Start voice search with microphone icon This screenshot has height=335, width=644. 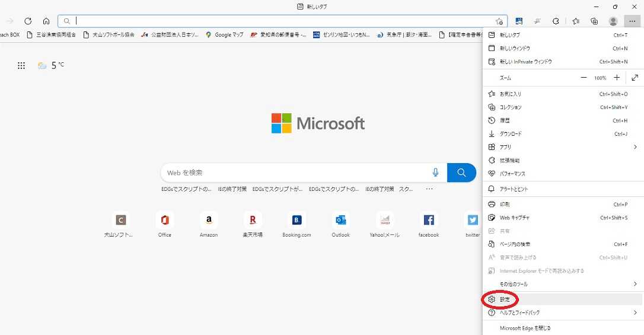click(435, 173)
